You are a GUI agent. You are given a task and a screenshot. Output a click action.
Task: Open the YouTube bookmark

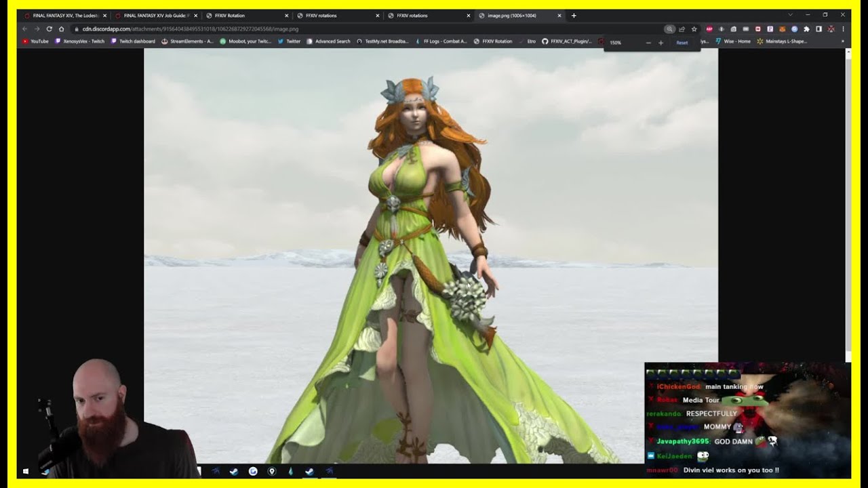35,41
